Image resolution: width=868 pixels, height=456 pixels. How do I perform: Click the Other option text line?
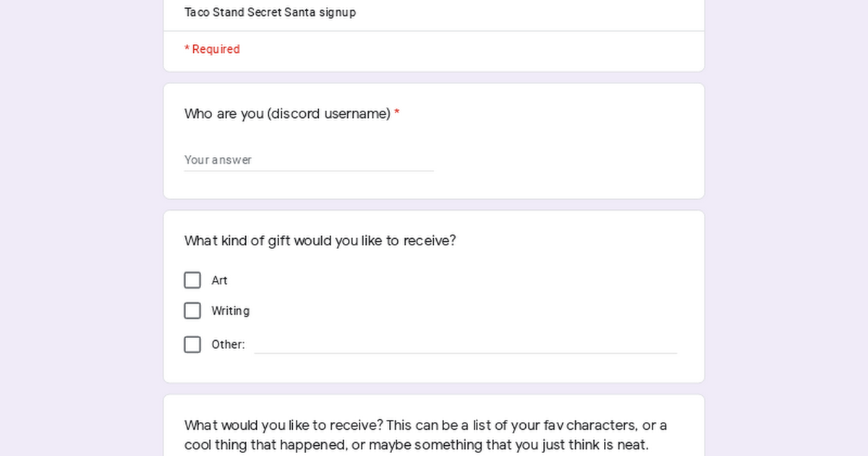tap(465, 345)
